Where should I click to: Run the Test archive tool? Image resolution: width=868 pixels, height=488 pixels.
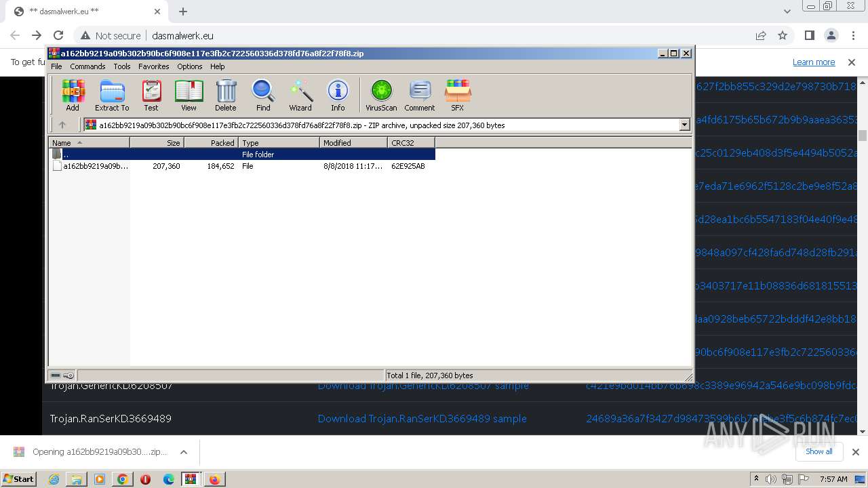(151, 95)
